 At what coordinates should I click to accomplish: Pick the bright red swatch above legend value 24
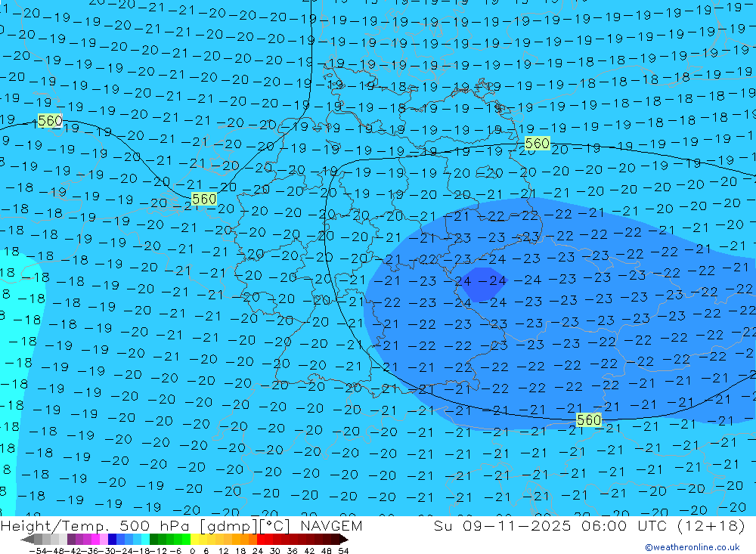coord(261,540)
